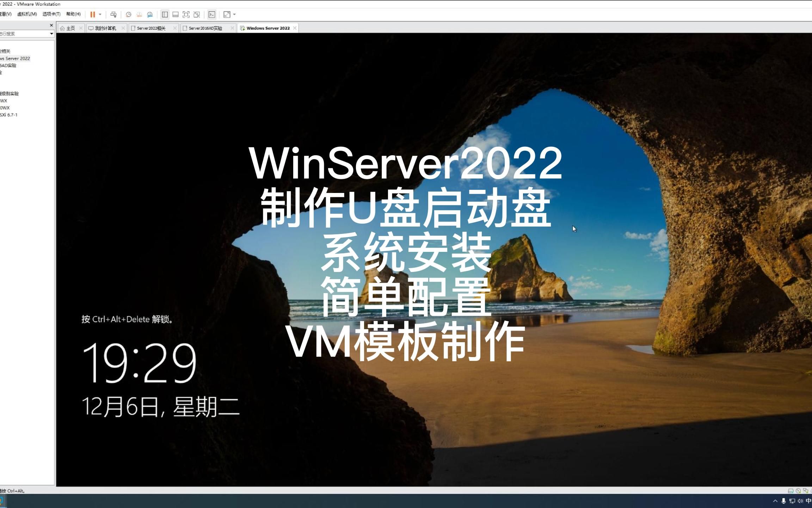Click the guest lock screen to unlock
Image resolution: width=812 pixels, height=508 pixels.
434,260
